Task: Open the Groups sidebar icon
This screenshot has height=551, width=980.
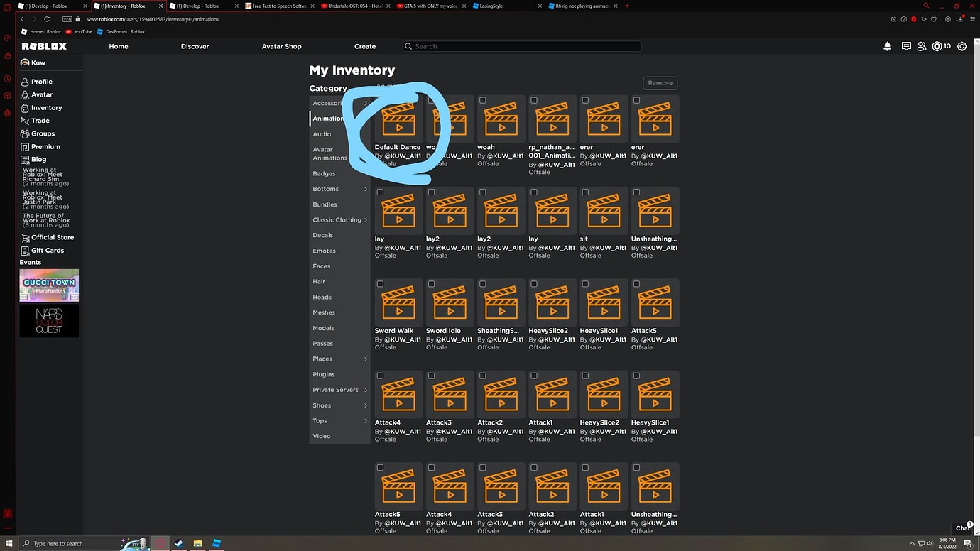Action: tap(25, 133)
